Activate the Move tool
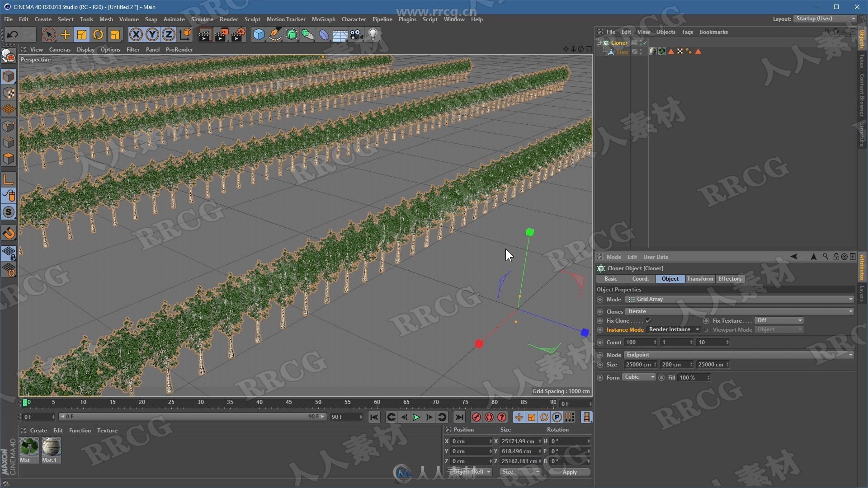Viewport: 868px width, 488px height. (66, 35)
